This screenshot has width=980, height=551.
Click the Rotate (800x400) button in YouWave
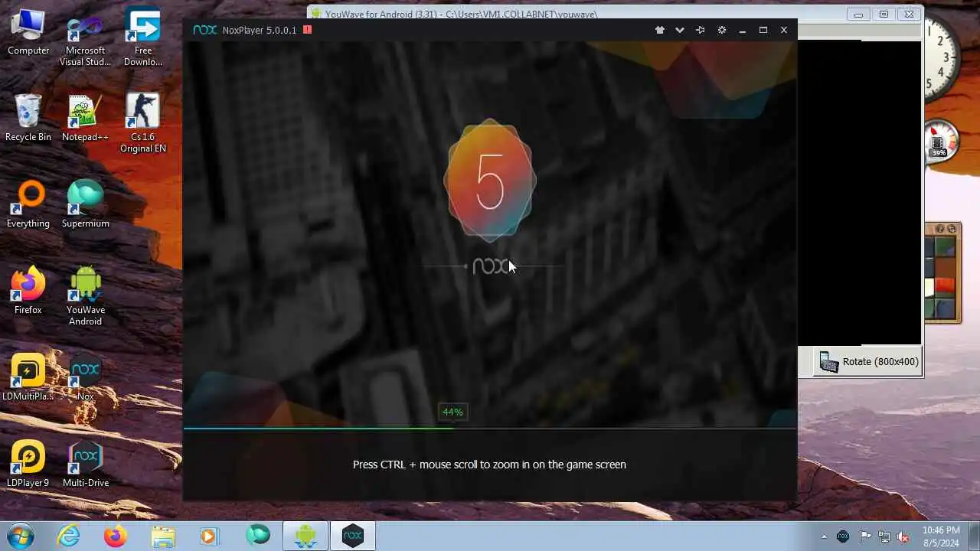[x=868, y=362]
